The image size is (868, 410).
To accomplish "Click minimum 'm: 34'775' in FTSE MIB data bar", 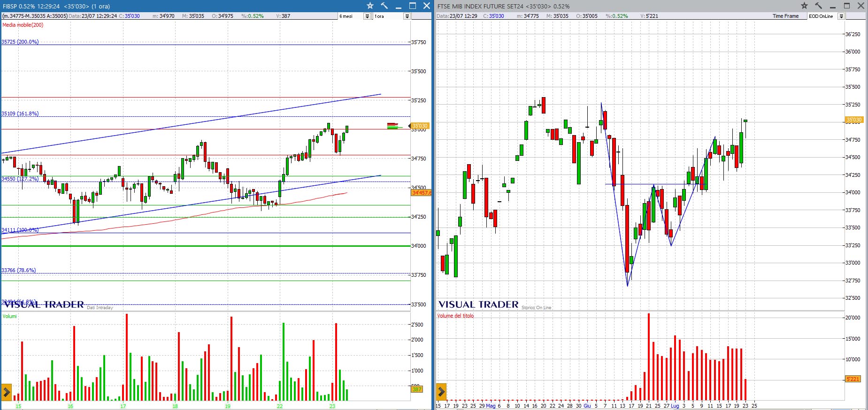I will 528,16.
